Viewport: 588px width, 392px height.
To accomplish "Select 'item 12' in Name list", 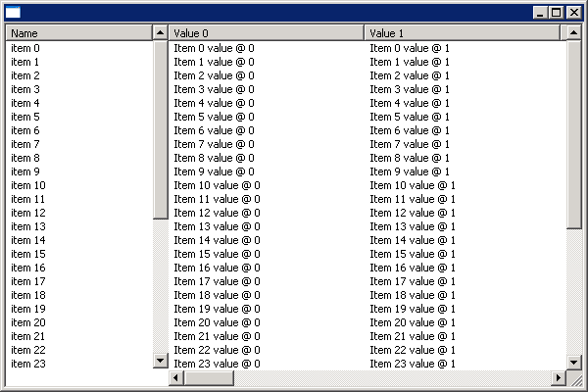I will click(x=28, y=213).
